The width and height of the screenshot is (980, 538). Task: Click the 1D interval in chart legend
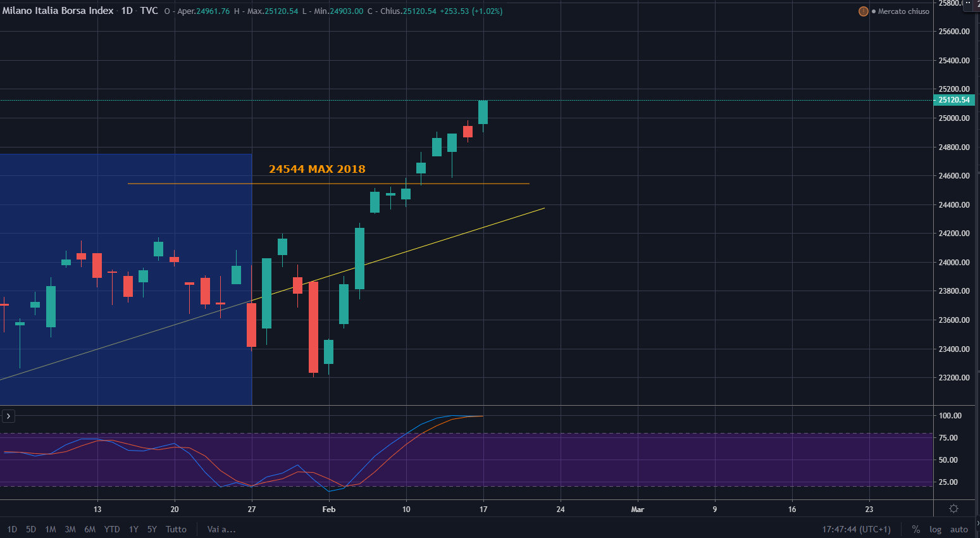tap(127, 11)
